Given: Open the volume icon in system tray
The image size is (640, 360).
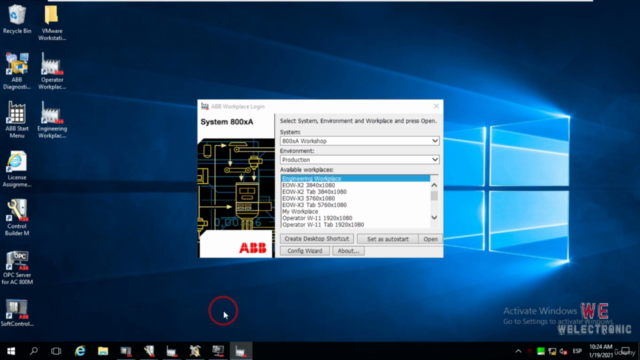Looking at the screenshot, I should pos(564,351).
